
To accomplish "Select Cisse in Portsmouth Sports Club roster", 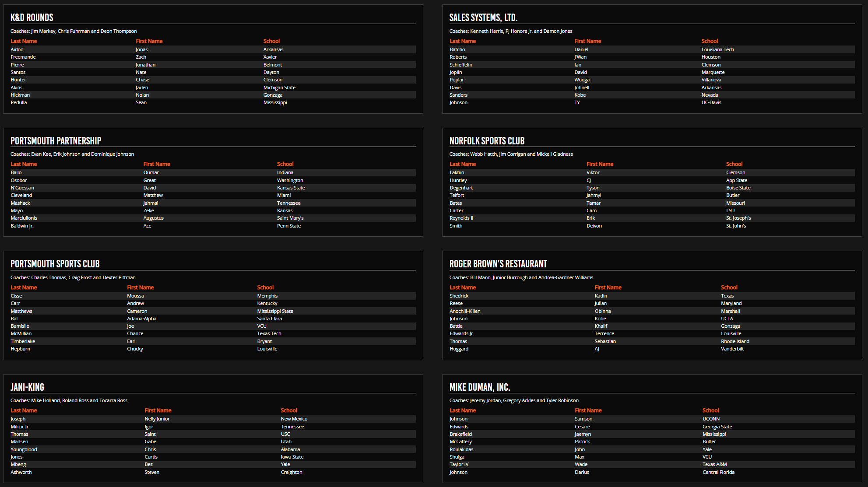I will (x=16, y=296).
